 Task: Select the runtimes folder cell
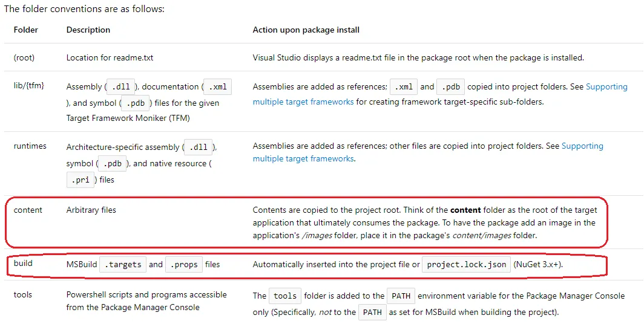coord(30,146)
